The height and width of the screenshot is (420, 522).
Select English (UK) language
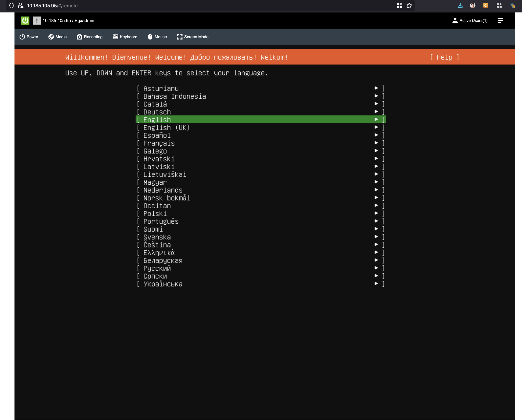[260, 127]
